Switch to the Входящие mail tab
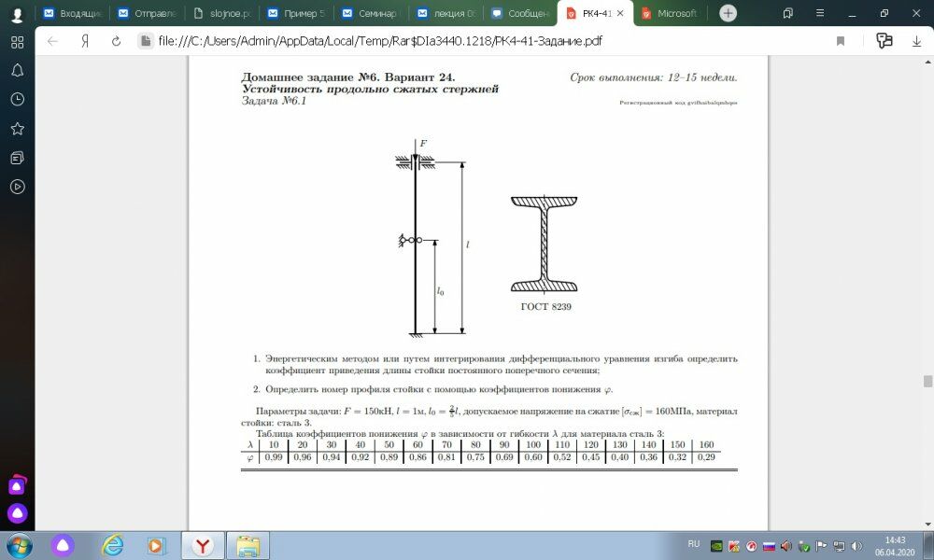934x560 pixels. pyautogui.click(x=73, y=13)
